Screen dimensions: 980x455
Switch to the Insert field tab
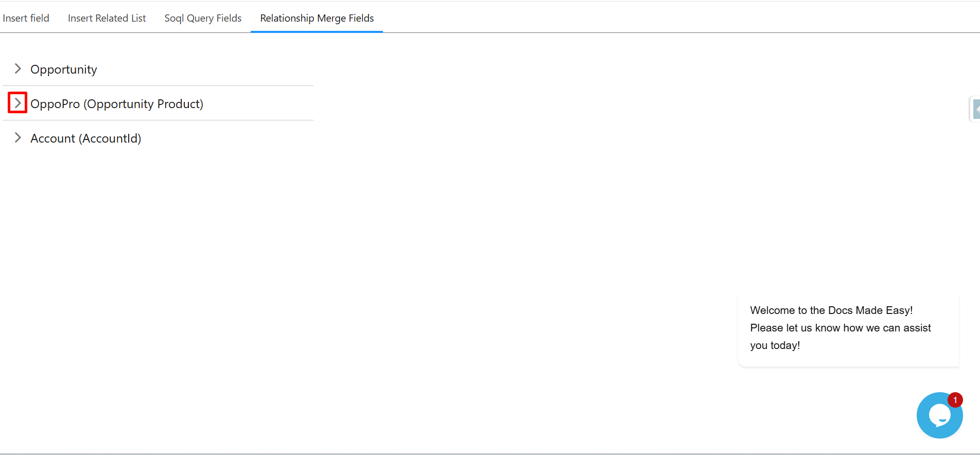[26, 18]
